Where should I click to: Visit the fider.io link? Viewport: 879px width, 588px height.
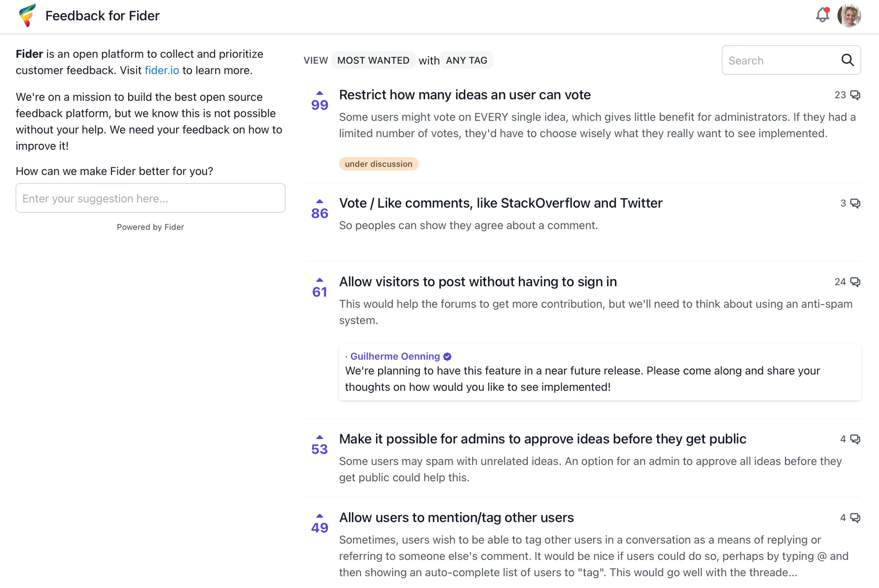tap(162, 70)
